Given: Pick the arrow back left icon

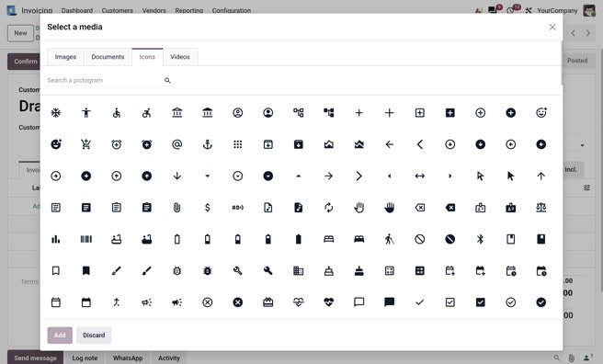Looking at the screenshot, I should [389, 144].
